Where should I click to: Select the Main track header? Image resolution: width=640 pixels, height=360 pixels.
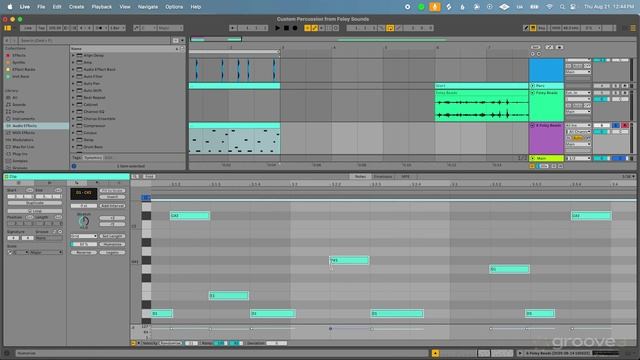546,158
